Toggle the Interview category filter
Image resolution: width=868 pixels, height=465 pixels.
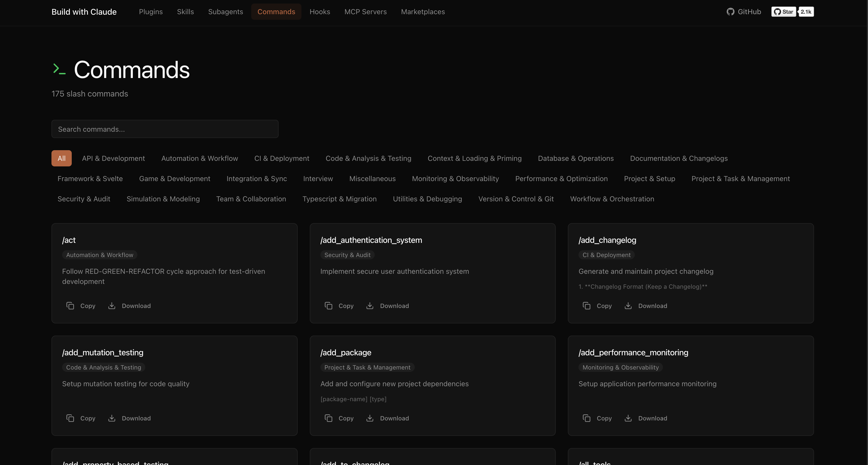point(318,179)
